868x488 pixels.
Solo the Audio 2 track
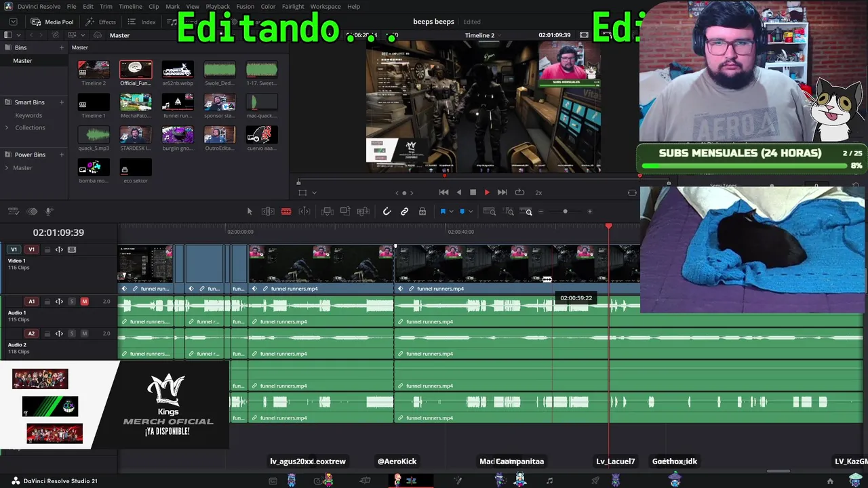point(72,333)
